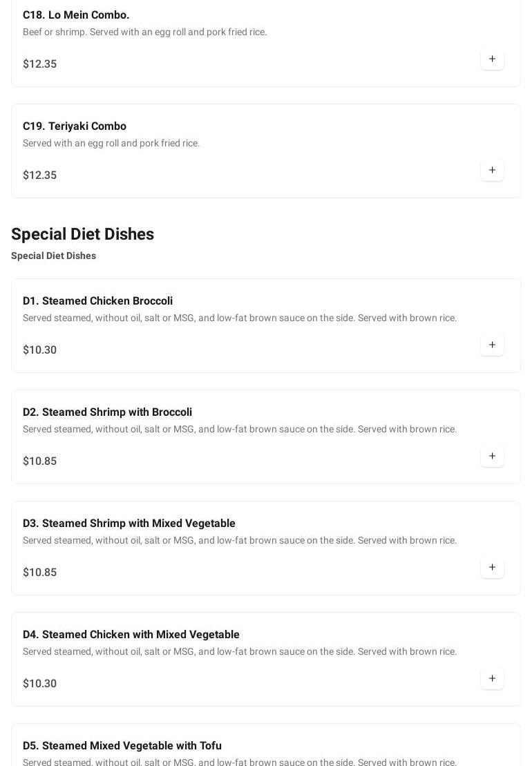Click the $12.35 price of Lo Mein Combo
The width and height of the screenshot is (532, 766).
pos(39,64)
